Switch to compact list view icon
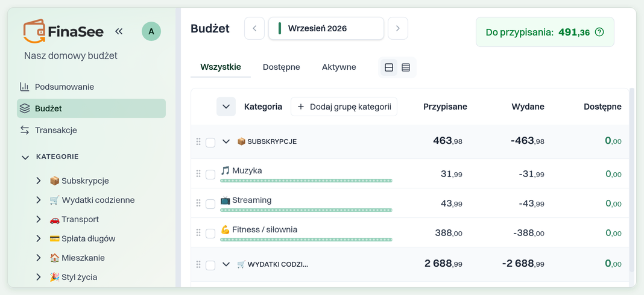 click(x=406, y=67)
